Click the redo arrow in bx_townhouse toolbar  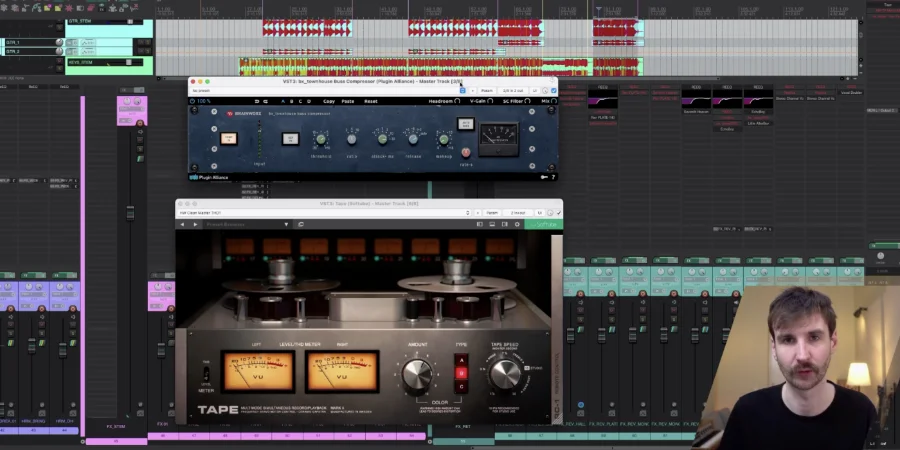point(265,101)
